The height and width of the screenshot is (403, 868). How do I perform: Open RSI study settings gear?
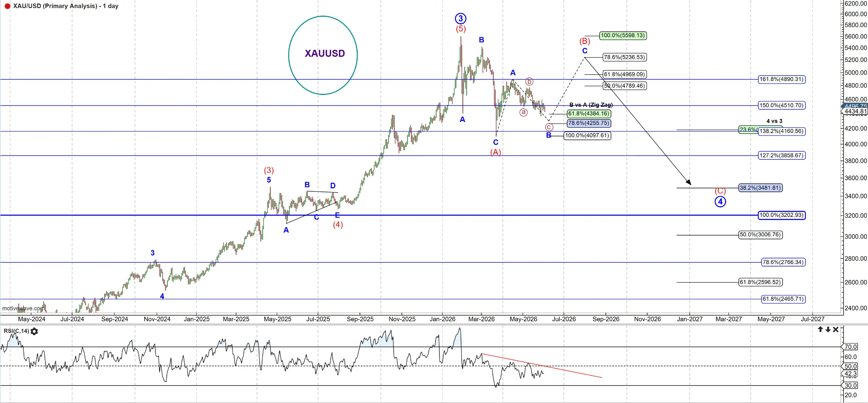pyautogui.click(x=34, y=331)
